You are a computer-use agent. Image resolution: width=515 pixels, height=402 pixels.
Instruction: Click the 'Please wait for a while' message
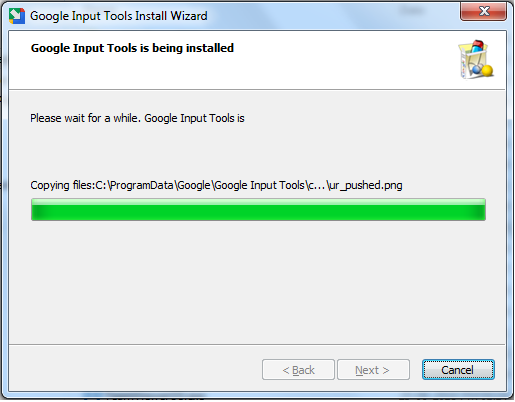[137, 118]
